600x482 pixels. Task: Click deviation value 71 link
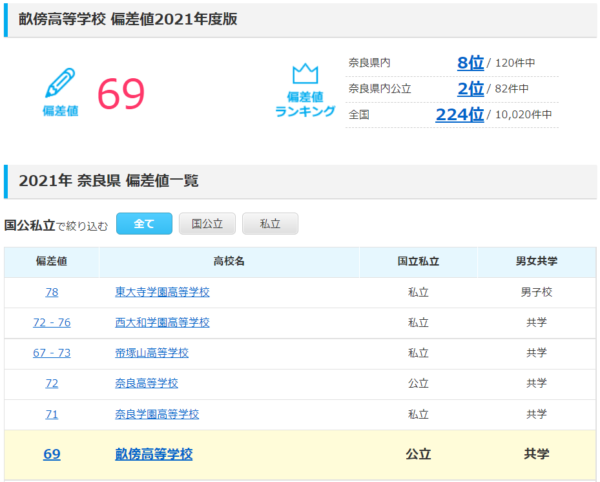pos(52,414)
